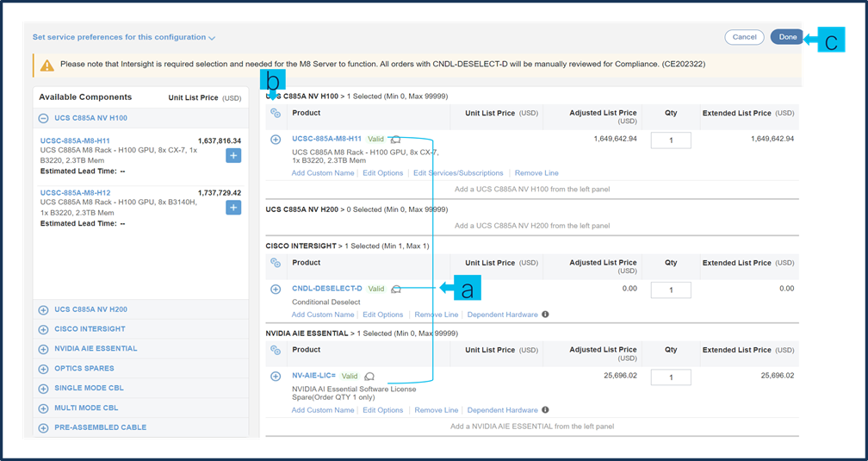
Task: Add UCSC-885A-M8-H11 with its plus button
Action: (233, 156)
